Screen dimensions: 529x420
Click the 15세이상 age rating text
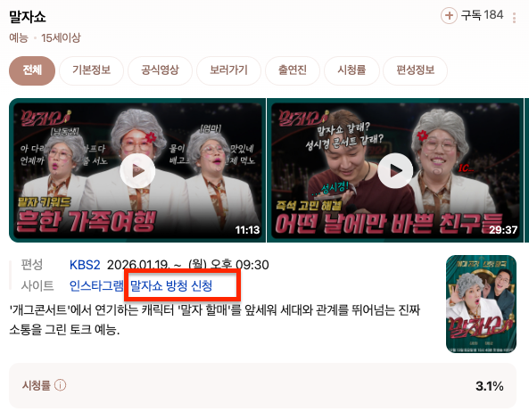pos(61,37)
